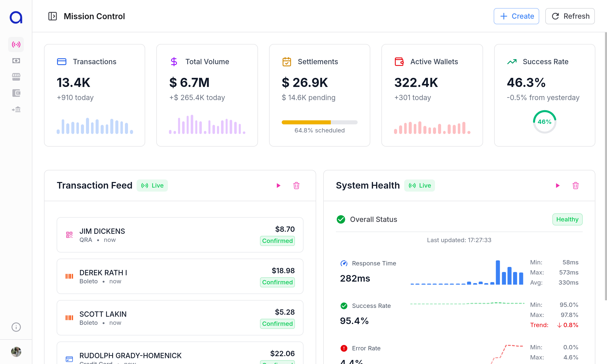
Task: Click the settlements scheduled progress bar
Action: pos(319,122)
